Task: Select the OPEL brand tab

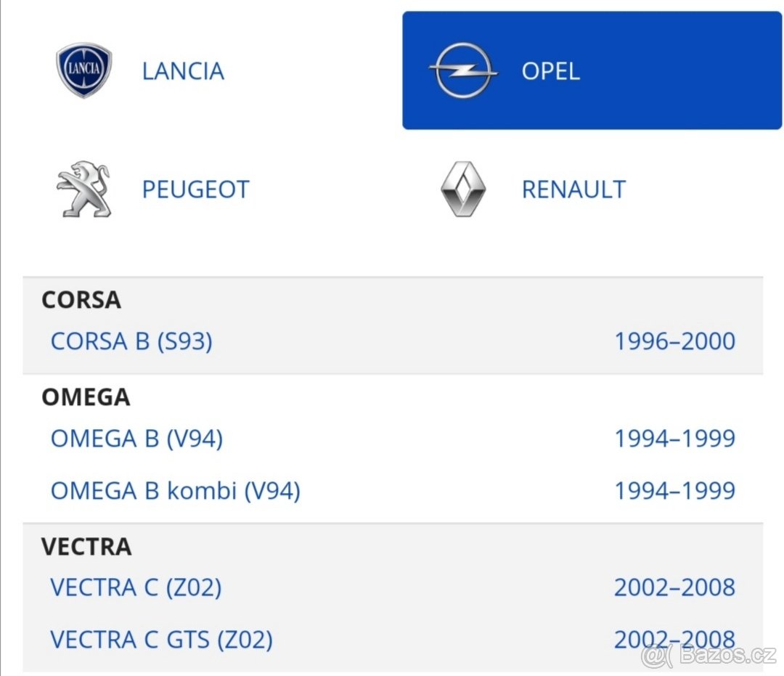Action: point(550,71)
